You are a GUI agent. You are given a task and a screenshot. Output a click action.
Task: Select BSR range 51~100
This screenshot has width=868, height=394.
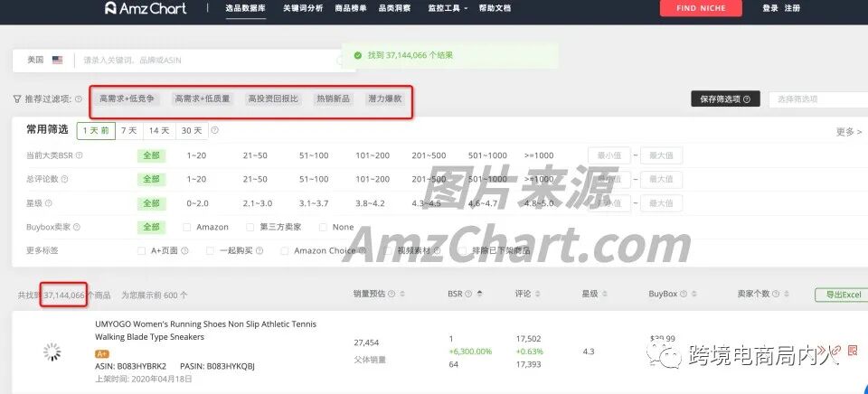(314, 155)
